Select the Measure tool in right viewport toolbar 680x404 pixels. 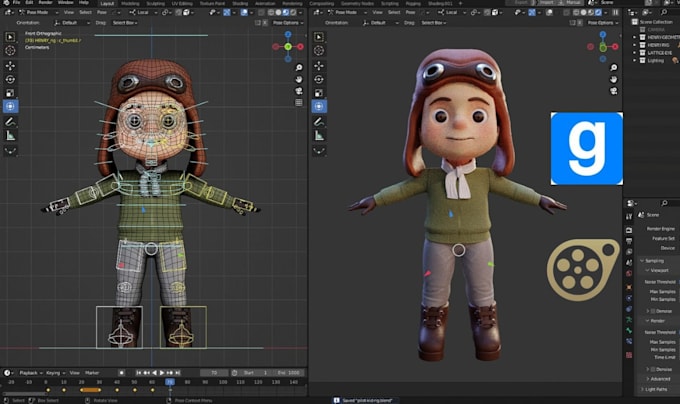tap(319, 136)
